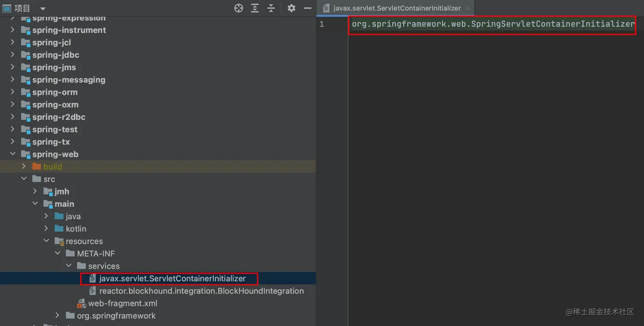This screenshot has height=326, width=644.
Task: Select the spring-oxm module row
Action: [158, 104]
